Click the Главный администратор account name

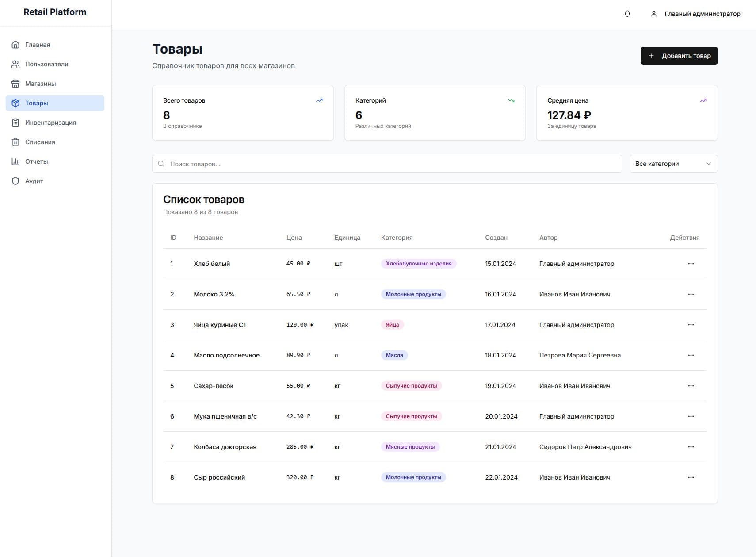tap(702, 14)
